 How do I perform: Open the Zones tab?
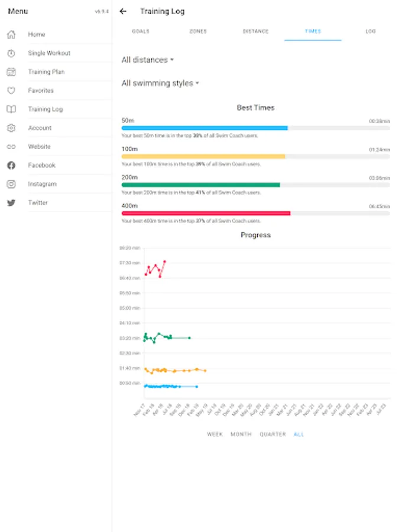click(198, 31)
